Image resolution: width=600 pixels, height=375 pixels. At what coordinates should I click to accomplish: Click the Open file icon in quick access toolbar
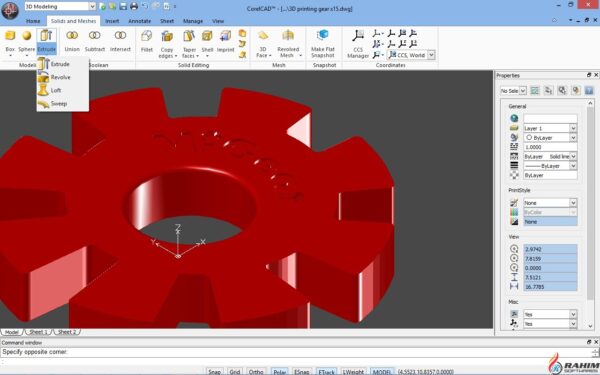tap(112, 7)
